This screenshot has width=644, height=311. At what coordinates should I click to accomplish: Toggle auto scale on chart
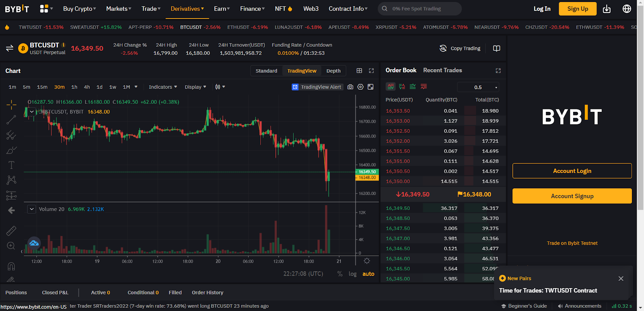coord(368,274)
